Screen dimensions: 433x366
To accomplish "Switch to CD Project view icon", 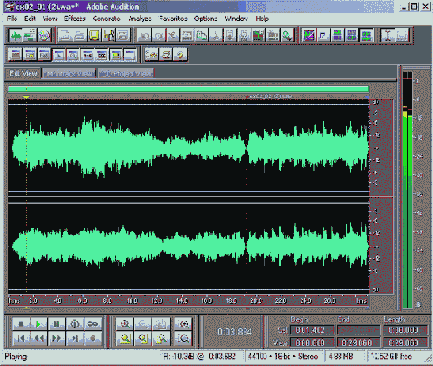I will coord(44,35).
